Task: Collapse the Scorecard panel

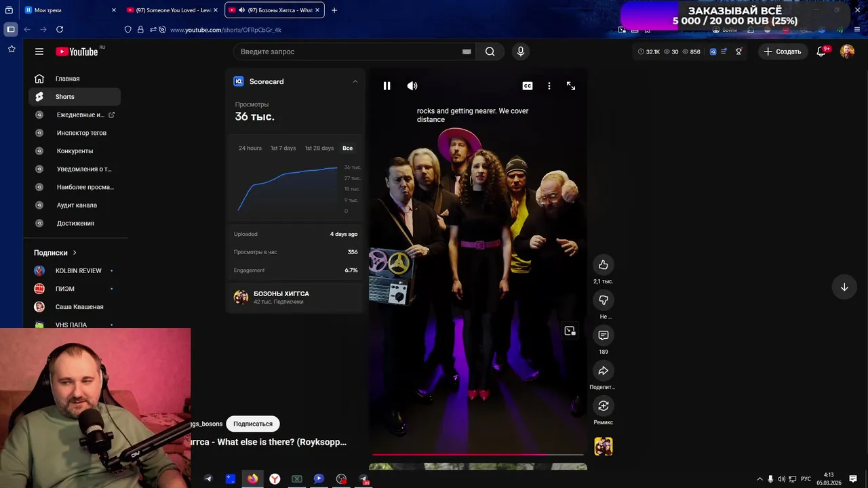Action: coord(355,81)
